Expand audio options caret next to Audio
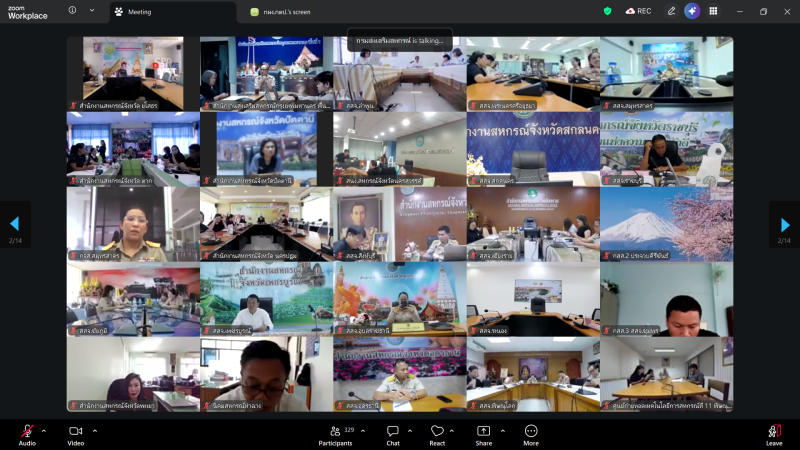The width and height of the screenshot is (800, 450). [46, 430]
